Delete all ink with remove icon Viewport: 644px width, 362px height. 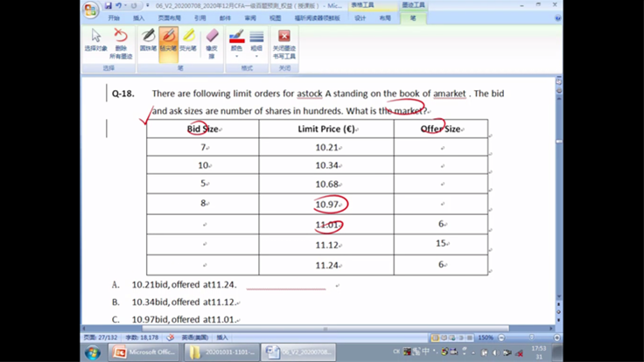click(x=121, y=41)
